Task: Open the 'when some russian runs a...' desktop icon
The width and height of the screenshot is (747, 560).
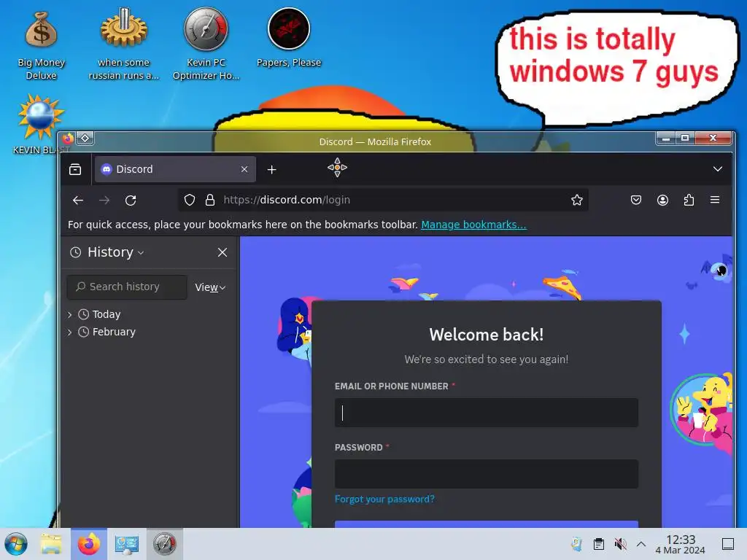Action: (x=123, y=44)
